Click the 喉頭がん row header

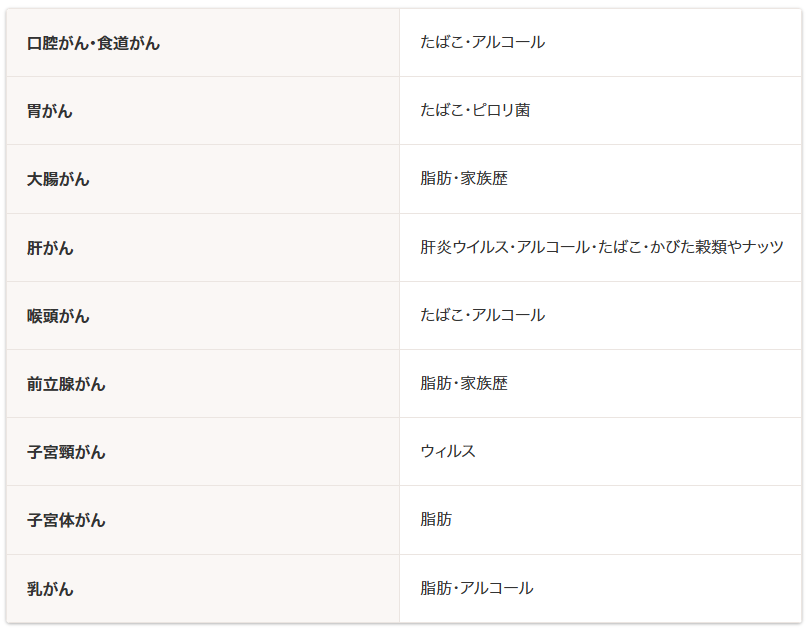tap(58, 315)
